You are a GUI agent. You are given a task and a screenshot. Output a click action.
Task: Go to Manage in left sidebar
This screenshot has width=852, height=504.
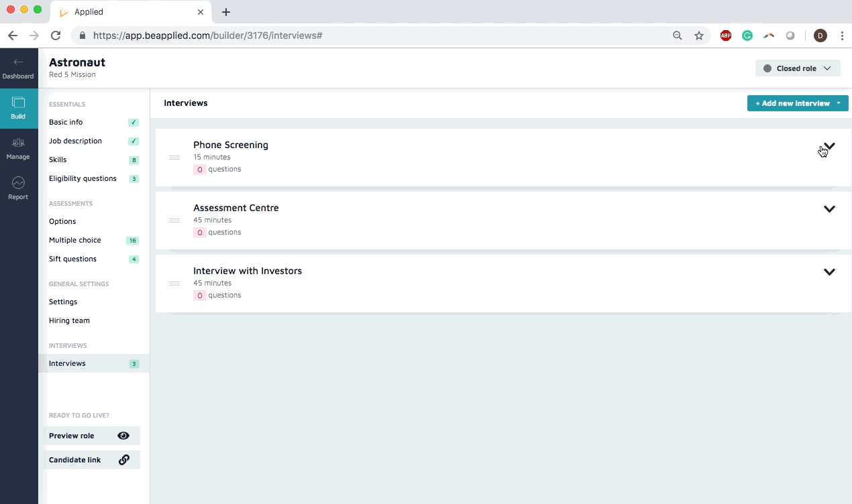[x=18, y=143]
